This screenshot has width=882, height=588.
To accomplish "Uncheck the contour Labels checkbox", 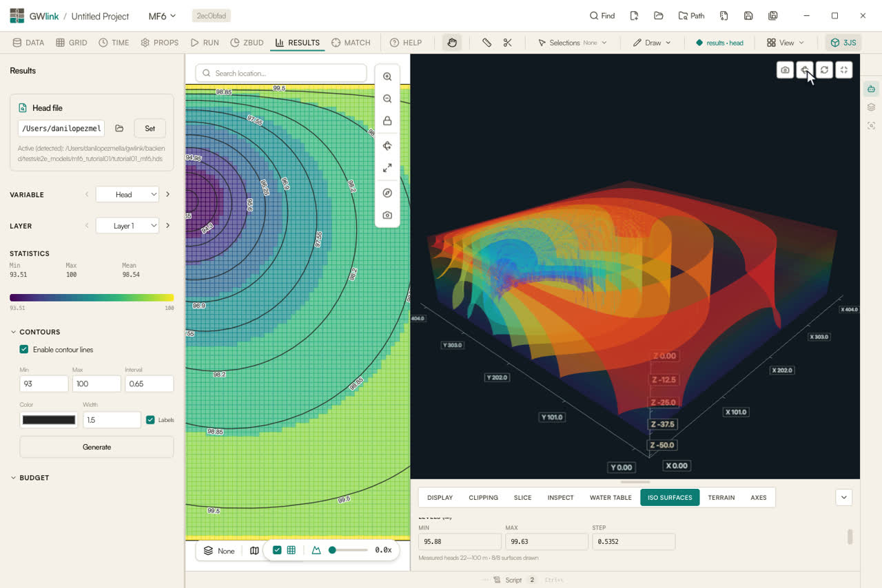I will [150, 420].
